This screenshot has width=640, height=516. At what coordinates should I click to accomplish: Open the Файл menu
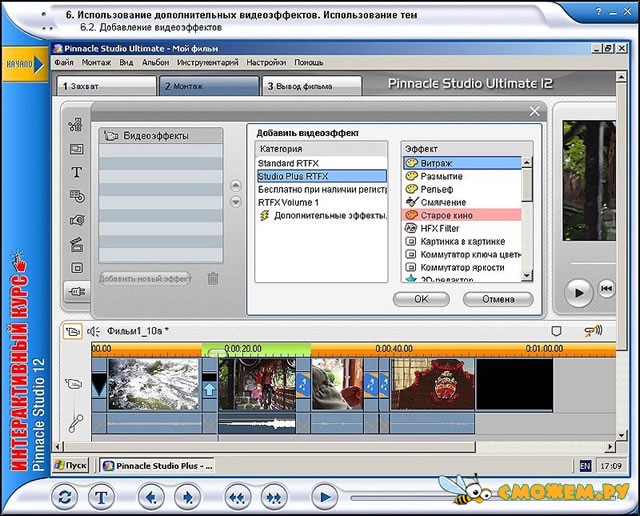point(64,62)
